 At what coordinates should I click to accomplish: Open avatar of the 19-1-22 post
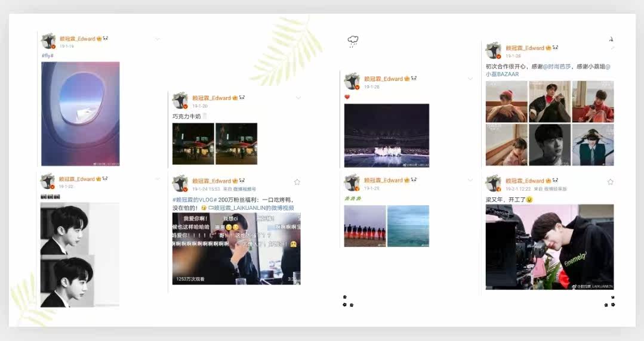pyautogui.click(x=47, y=181)
